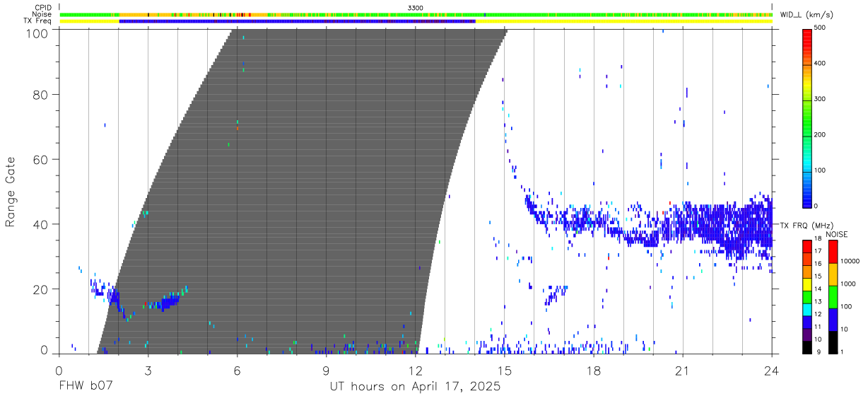Click the 200 label on width colorbar
Viewport: 868px width, 401px height.
[820, 134]
